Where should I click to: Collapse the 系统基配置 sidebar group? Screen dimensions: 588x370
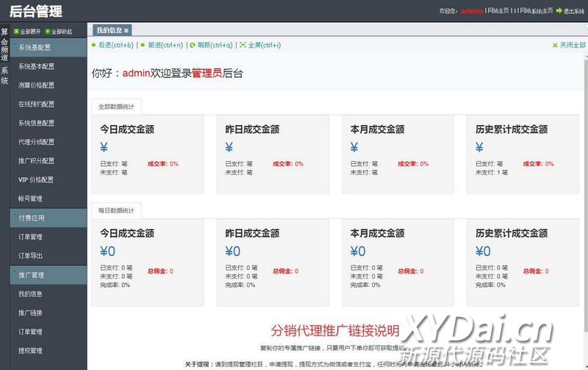(49, 48)
